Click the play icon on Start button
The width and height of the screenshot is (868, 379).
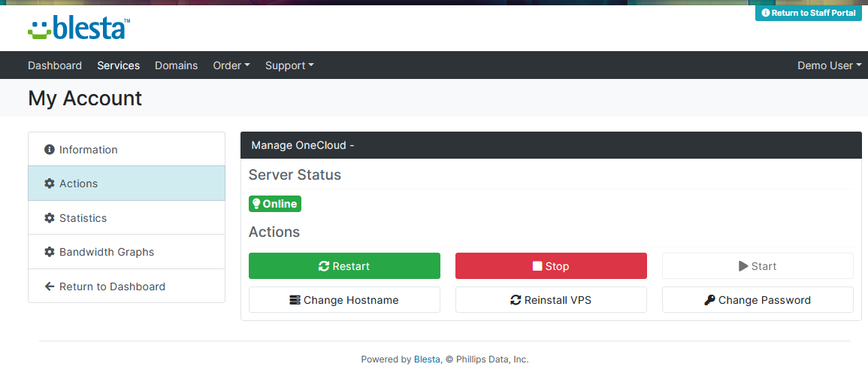[743, 266]
